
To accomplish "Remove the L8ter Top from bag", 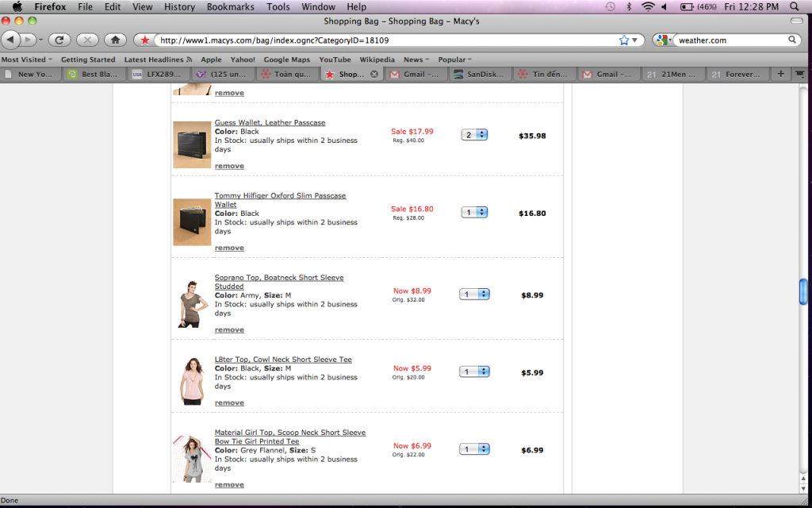I will (229, 403).
